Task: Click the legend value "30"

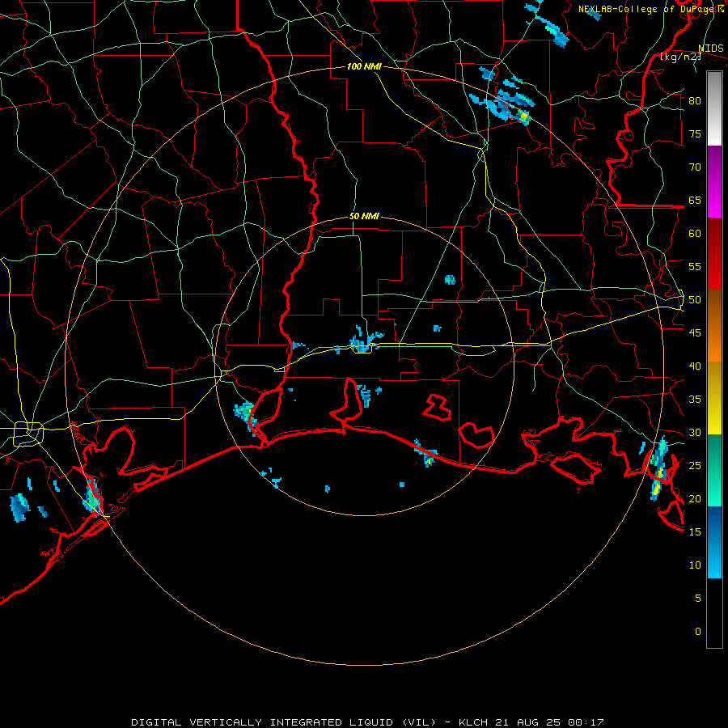Action: click(x=695, y=432)
